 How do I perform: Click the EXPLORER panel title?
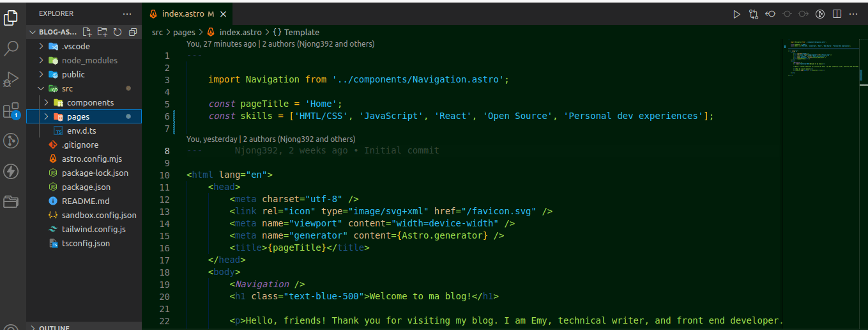point(56,13)
